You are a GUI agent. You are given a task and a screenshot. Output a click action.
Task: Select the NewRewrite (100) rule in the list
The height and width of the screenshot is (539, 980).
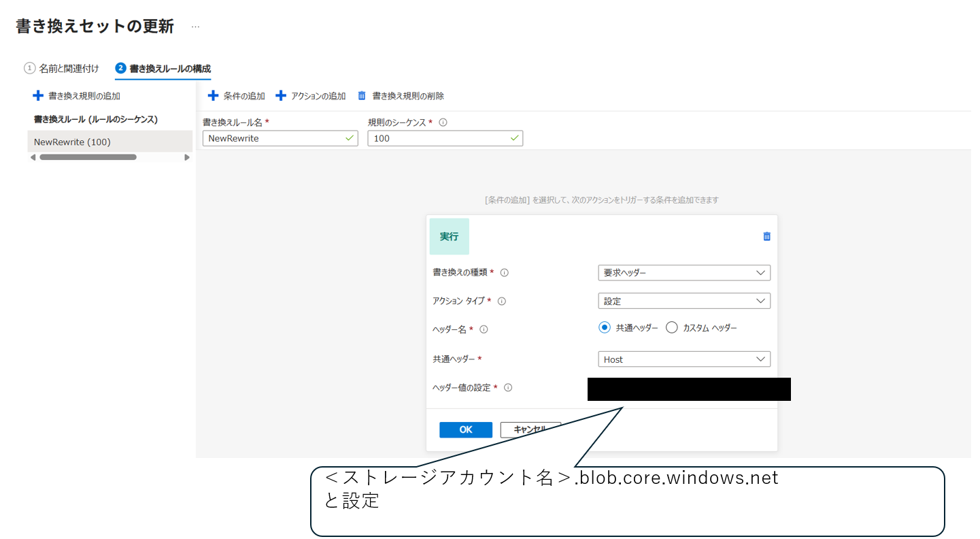click(73, 142)
